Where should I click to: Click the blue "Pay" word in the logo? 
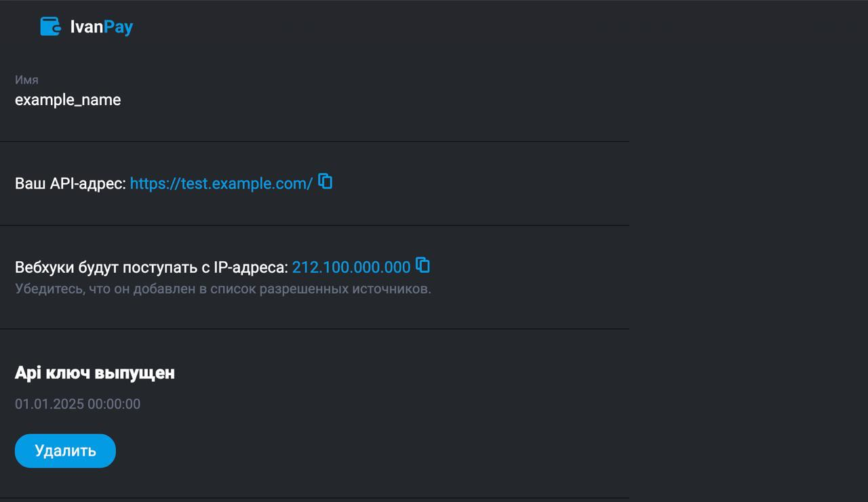[119, 27]
